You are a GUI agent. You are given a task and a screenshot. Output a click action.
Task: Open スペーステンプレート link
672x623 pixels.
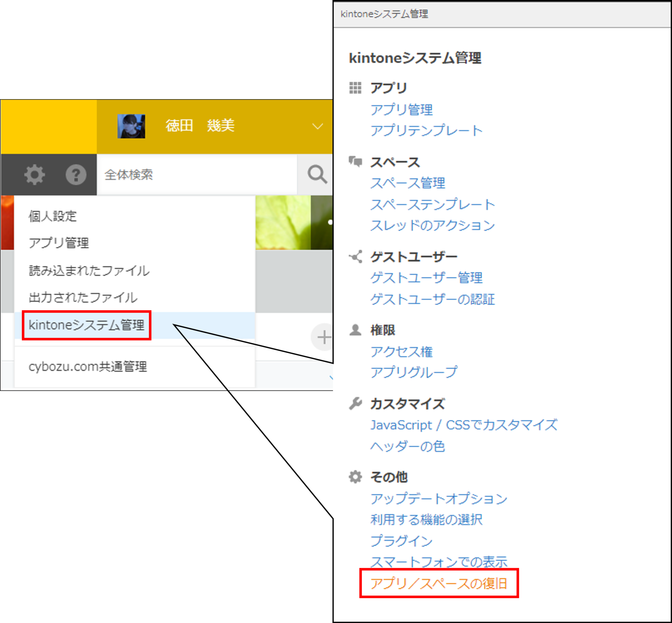[433, 204]
